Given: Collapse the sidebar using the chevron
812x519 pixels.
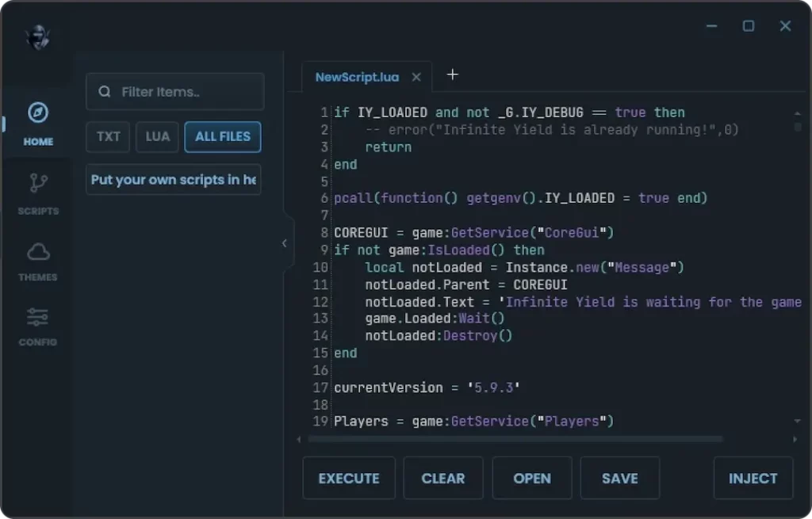Looking at the screenshot, I should click(x=285, y=243).
